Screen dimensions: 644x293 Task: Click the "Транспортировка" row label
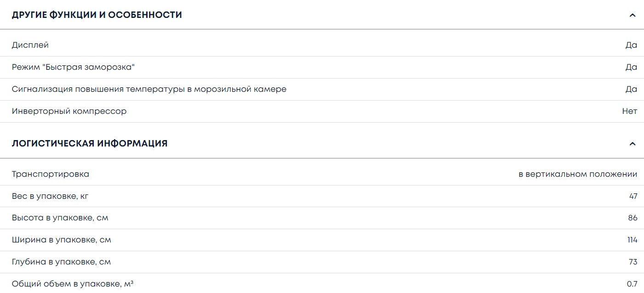[51, 174]
